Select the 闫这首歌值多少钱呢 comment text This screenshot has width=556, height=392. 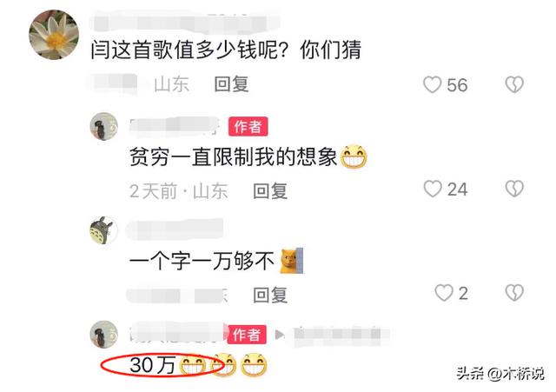[x=226, y=50]
